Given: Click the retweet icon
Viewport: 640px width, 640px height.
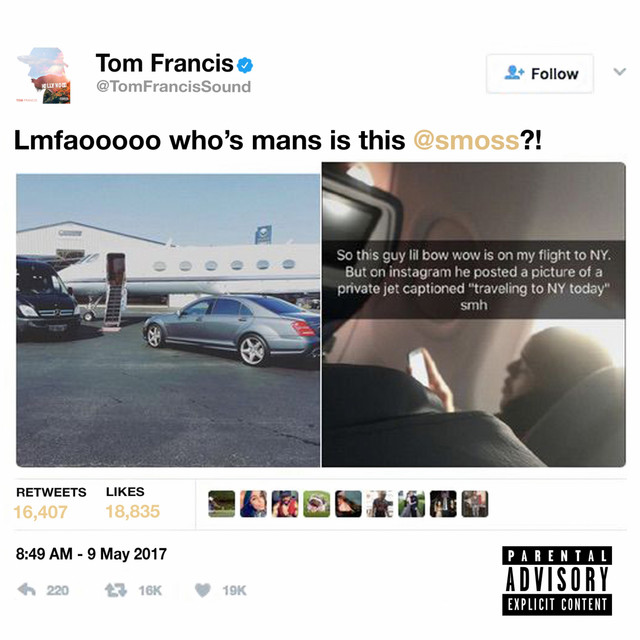Looking at the screenshot, I should tap(116, 590).
